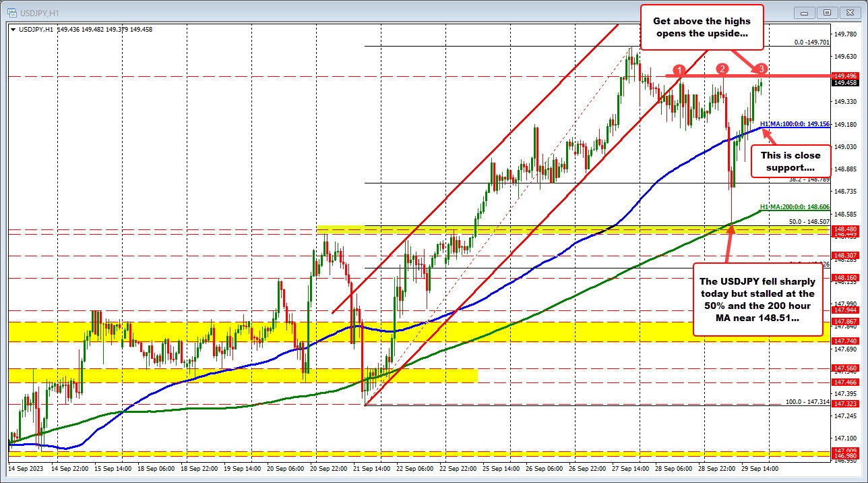Click the numbered circle 3 marker
The width and height of the screenshot is (868, 483).
click(x=762, y=69)
